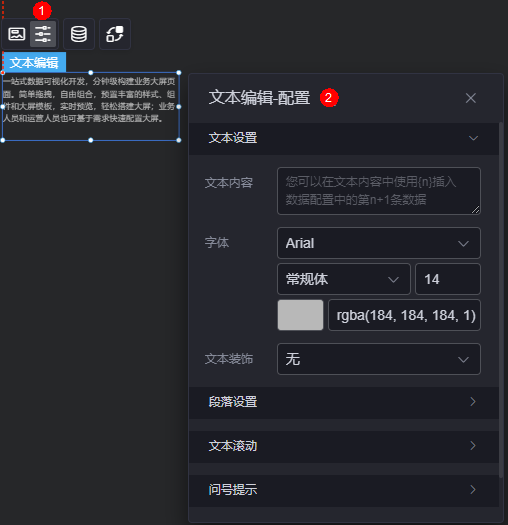
Task: Expand the 段落设置 section
Action: click(344, 402)
